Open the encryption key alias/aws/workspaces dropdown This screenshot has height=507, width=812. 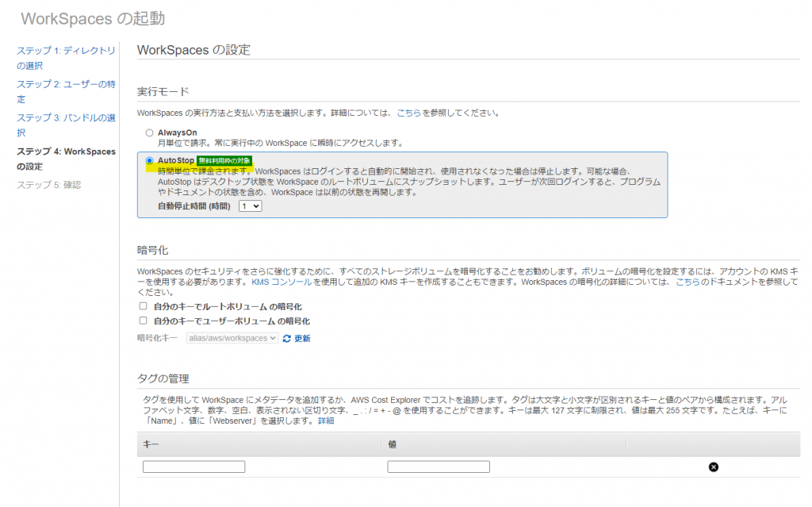232,338
